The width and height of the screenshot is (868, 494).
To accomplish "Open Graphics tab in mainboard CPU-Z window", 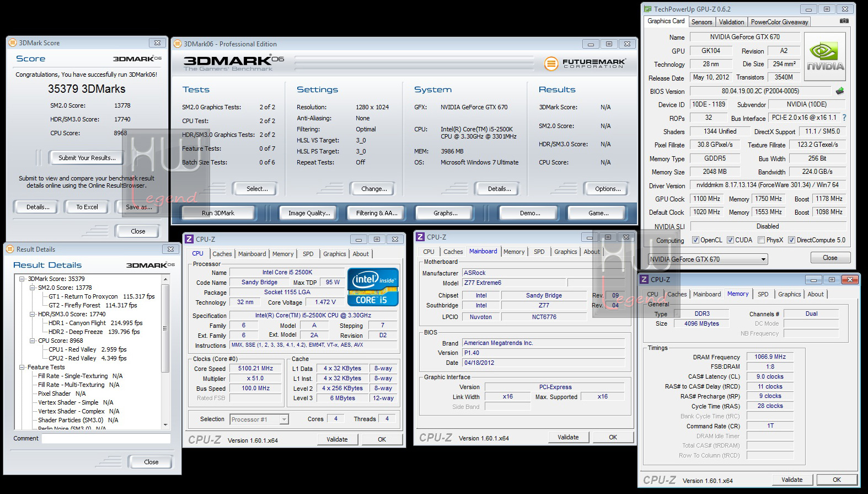I will coord(566,252).
